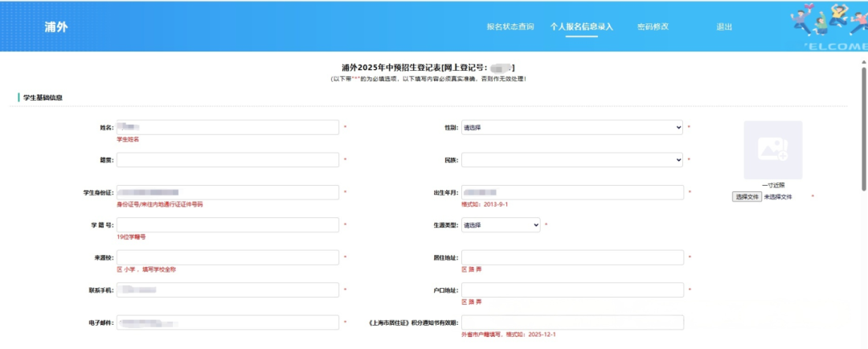Click the 浦外 site logo text
Image resolution: width=868 pixels, height=349 pixels.
coord(56,27)
